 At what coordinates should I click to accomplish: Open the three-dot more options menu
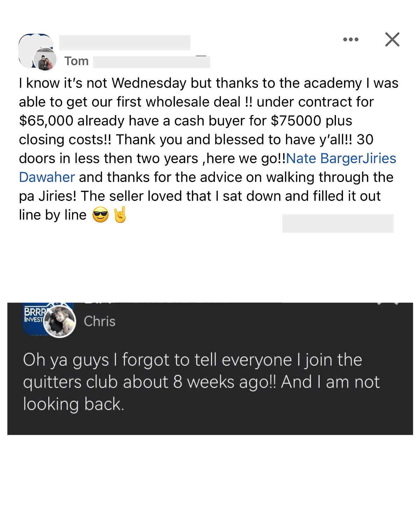point(351,40)
